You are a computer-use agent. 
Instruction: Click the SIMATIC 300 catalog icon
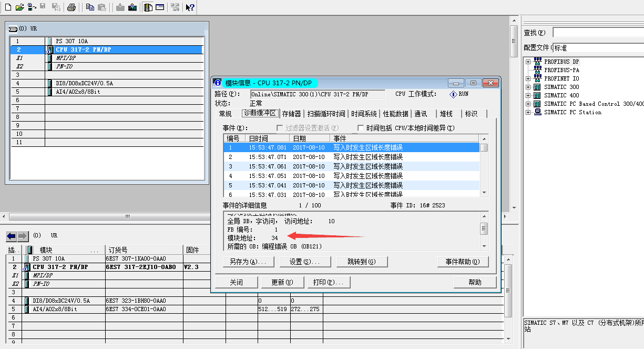pyautogui.click(x=537, y=87)
